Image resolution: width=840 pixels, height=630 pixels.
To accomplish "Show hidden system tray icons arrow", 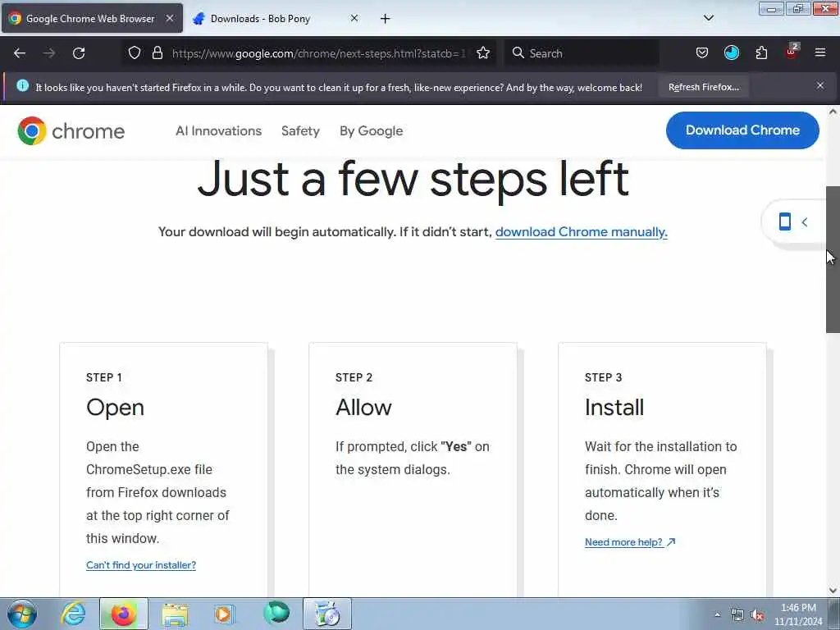I will (717, 614).
